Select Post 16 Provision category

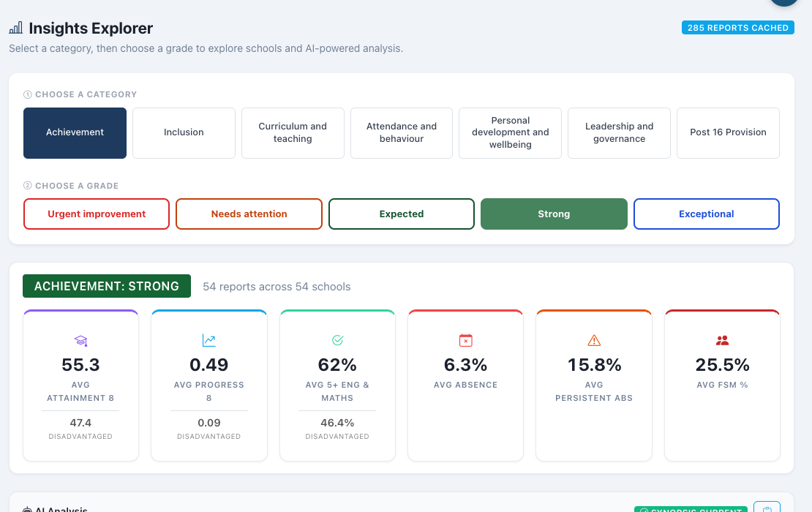pos(728,132)
